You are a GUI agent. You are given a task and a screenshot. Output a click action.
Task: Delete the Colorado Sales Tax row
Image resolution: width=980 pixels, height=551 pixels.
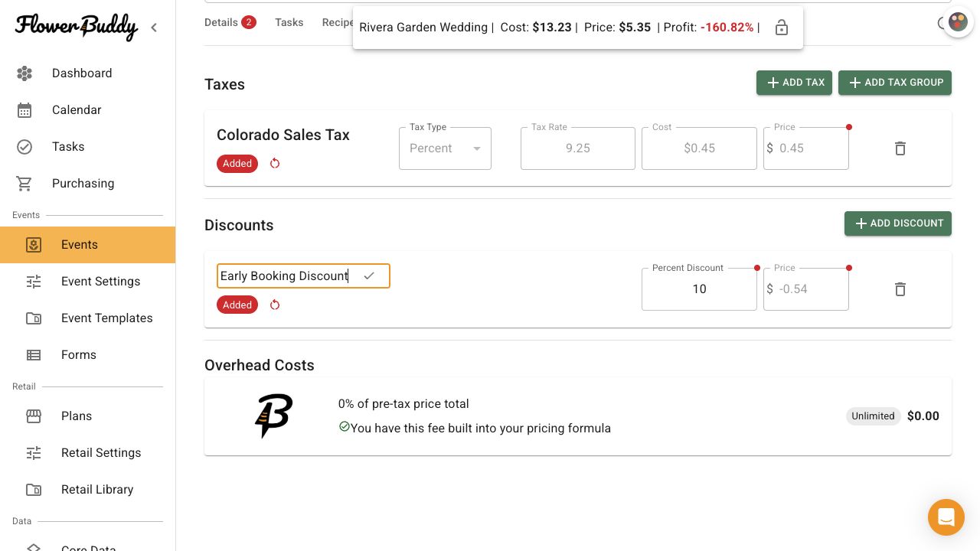coord(900,148)
